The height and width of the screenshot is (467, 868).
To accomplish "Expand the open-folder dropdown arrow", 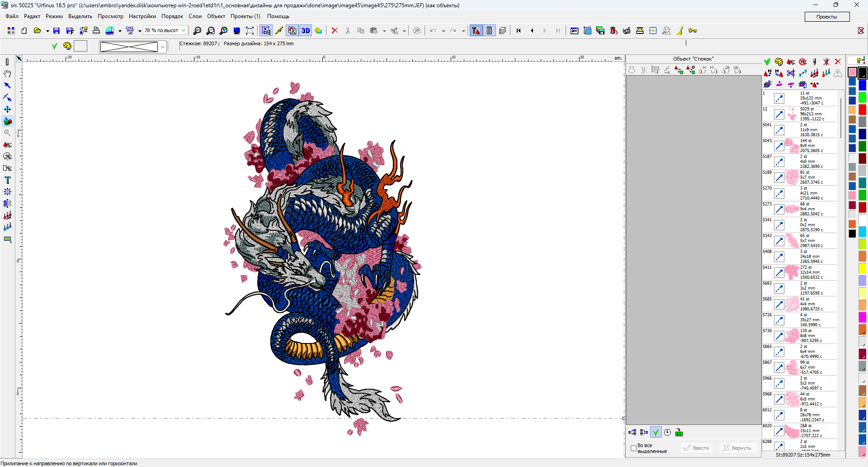I will click(x=47, y=31).
